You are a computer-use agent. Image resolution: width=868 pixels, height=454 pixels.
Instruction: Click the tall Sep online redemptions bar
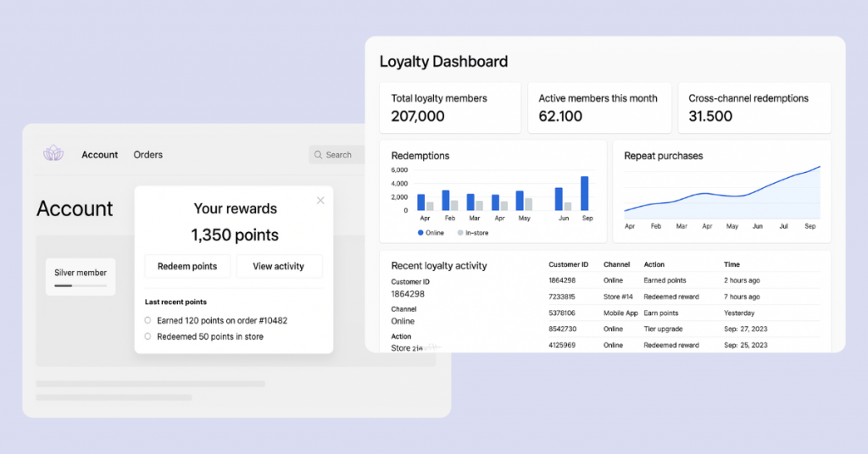tap(584, 193)
